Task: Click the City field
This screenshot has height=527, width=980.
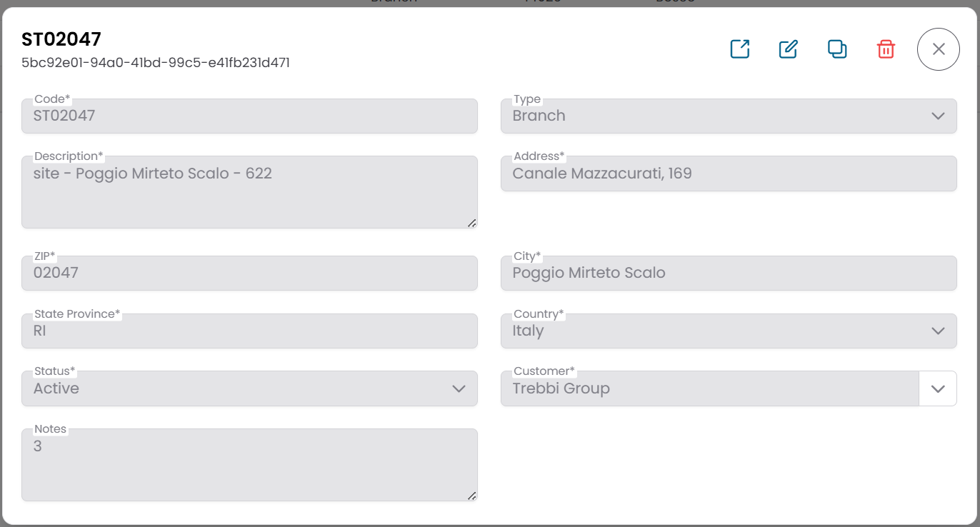Action: click(x=729, y=273)
